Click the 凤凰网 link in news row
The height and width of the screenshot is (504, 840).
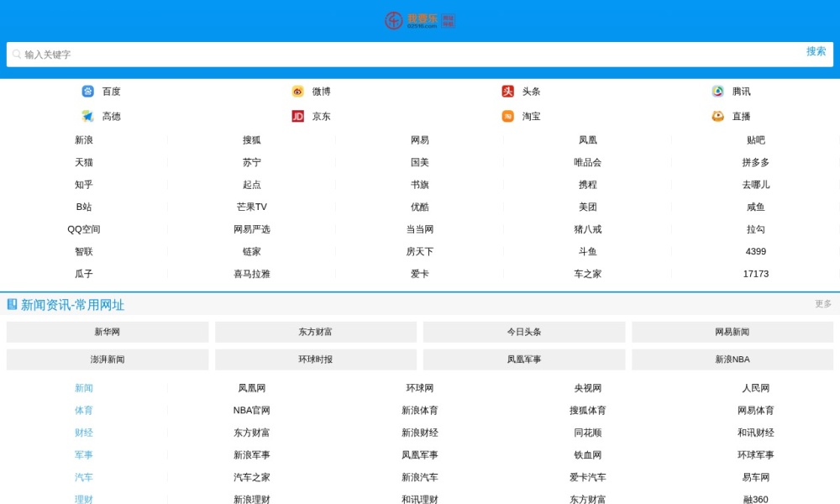point(249,388)
